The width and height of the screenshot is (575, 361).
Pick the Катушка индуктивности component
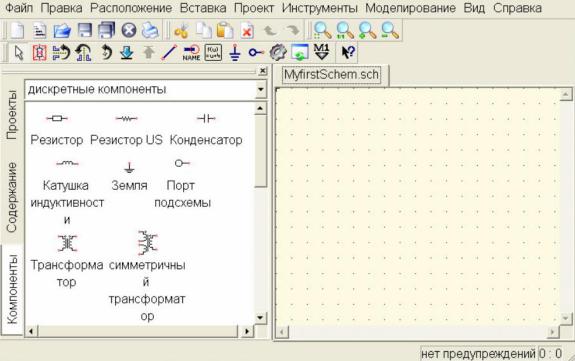pos(67,192)
